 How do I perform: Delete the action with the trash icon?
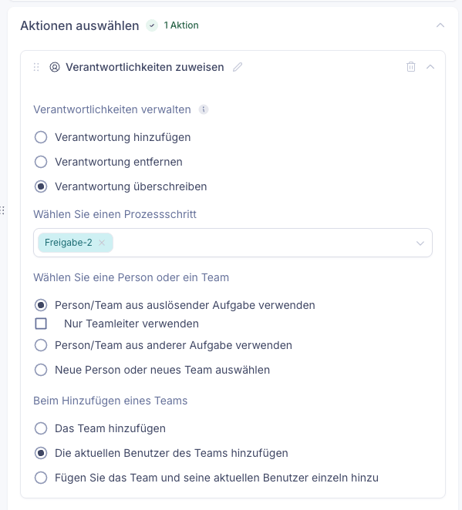[x=411, y=67]
